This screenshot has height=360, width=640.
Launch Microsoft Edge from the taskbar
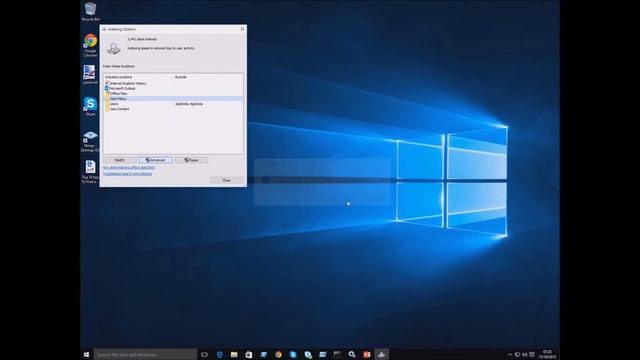pyautogui.click(x=219, y=354)
